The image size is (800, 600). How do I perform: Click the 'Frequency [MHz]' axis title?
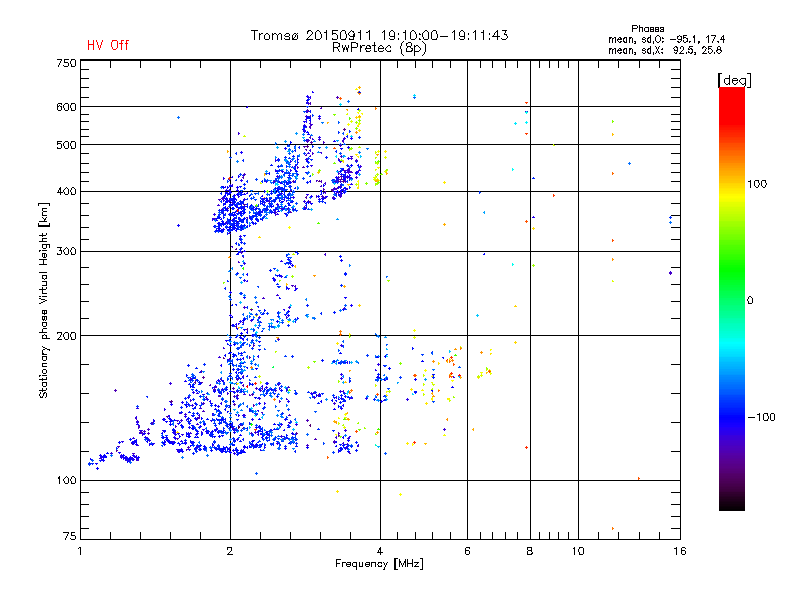coord(379,564)
